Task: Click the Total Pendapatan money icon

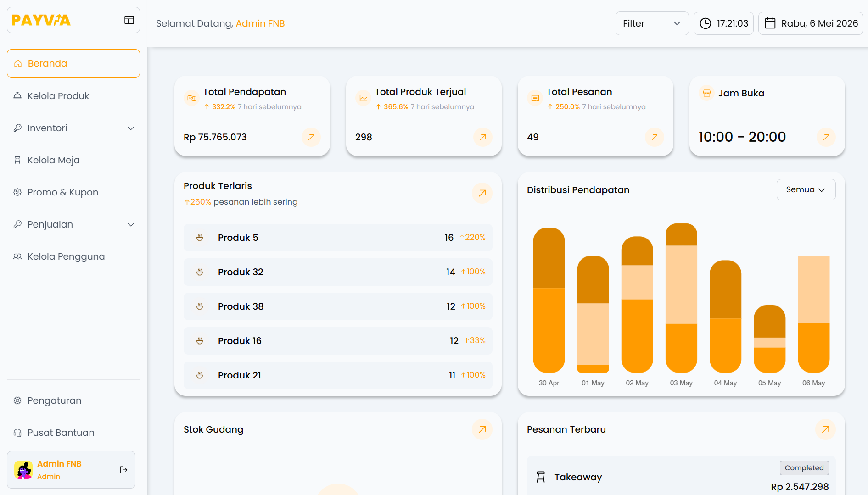Action: coord(192,98)
